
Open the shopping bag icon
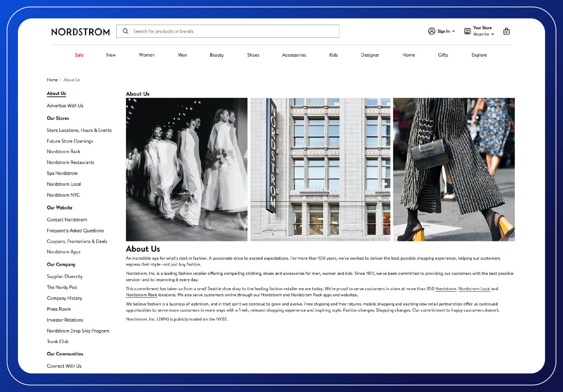coord(506,31)
